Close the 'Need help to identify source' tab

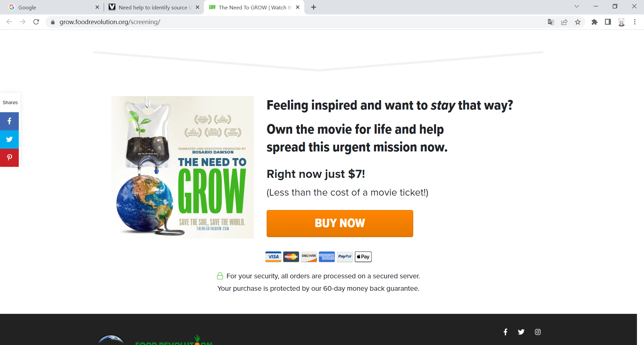198,7
